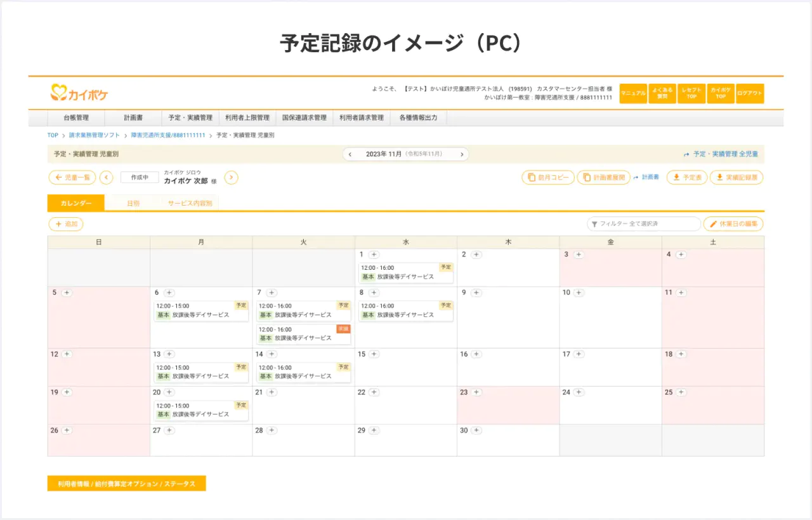
Task: Add an entry on day 7
Action: click(x=272, y=293)
